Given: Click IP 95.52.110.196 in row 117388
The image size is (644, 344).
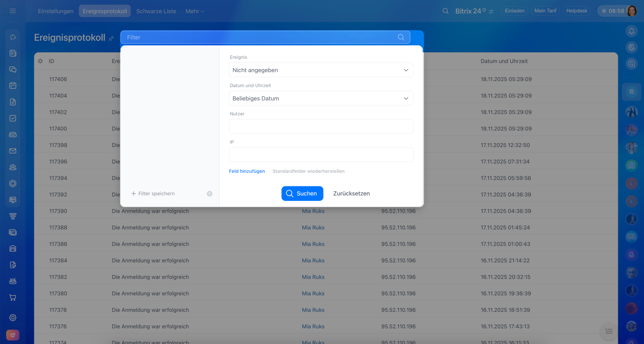Looking at the screenshot, I should tap(398, 228).
